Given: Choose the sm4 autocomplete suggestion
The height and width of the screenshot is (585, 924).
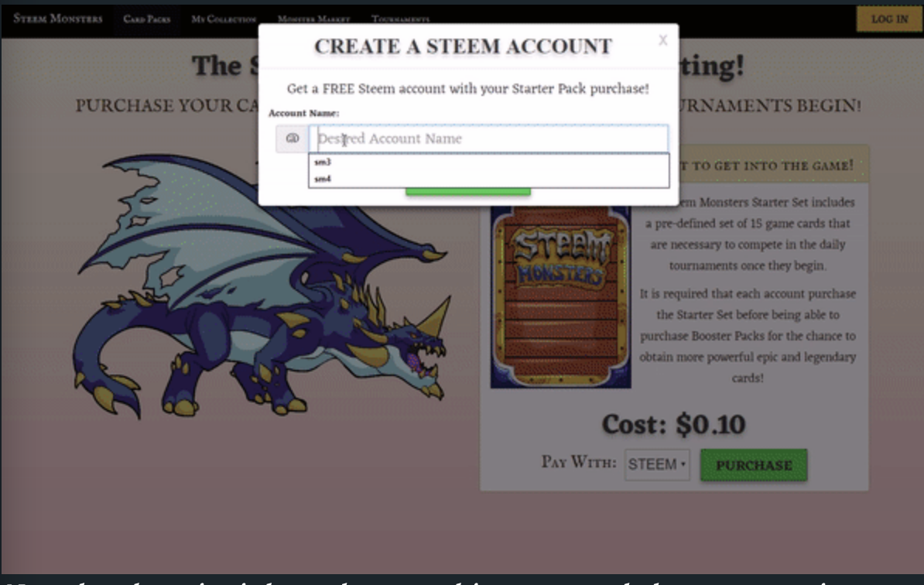Looking at the screenshot, I should click(488, 179).
